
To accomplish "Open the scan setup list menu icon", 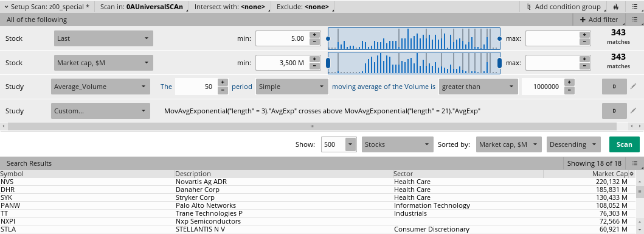I will click(634, 7).
